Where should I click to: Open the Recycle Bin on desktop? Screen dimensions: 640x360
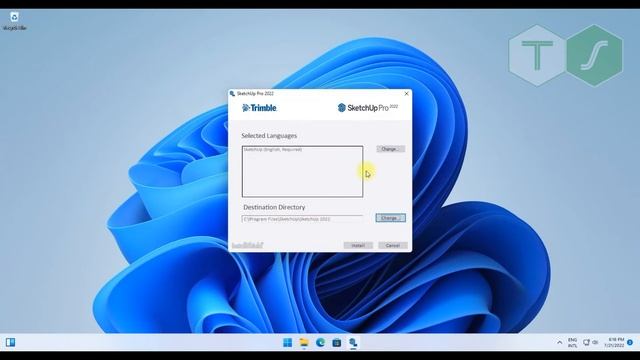[14, 21]
